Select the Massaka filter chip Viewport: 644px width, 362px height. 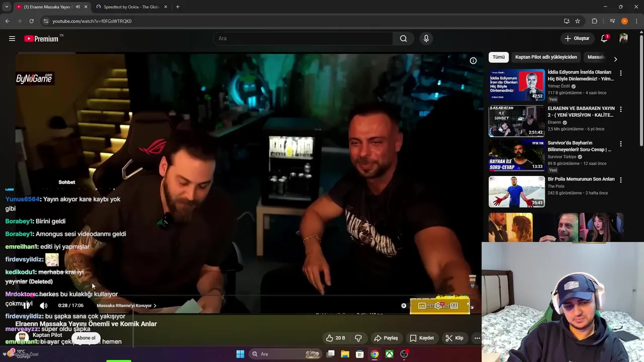point(596,57)
